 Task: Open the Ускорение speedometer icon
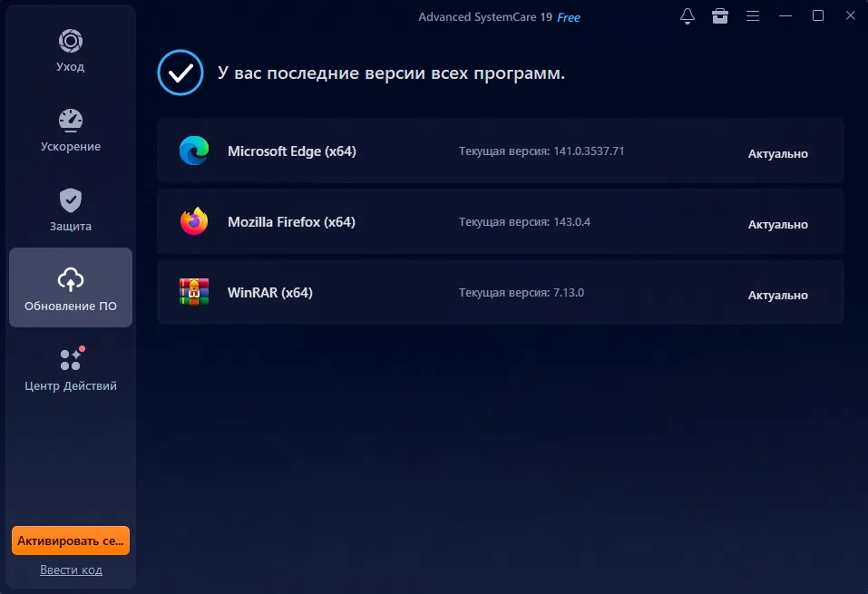coord(71,120)
